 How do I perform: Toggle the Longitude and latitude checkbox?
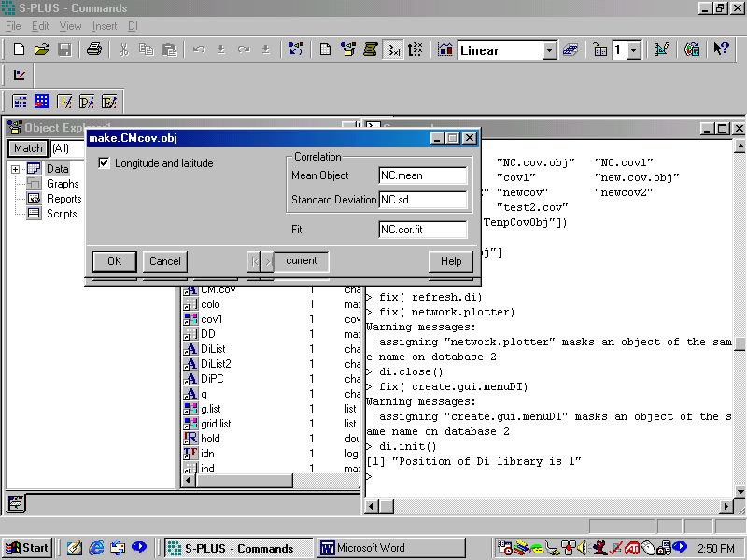coord(105,163)
